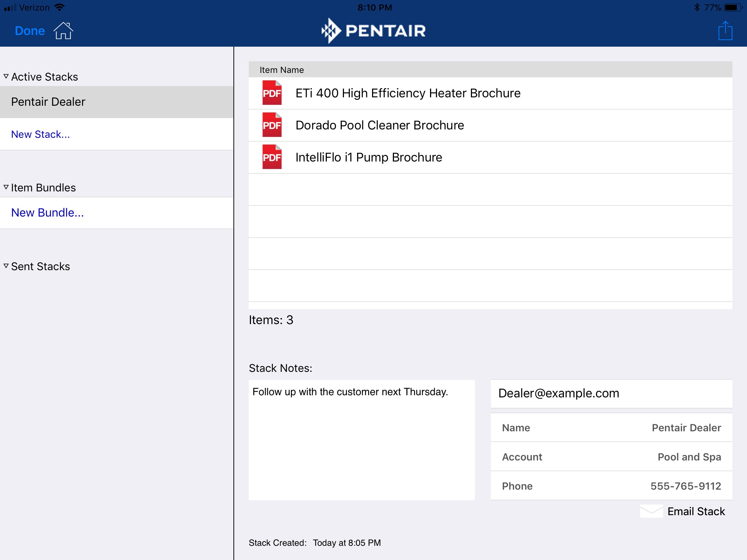Screen dimensions: 747x560
Task: Create a New Bundle
Action: [x=47, y=213]
